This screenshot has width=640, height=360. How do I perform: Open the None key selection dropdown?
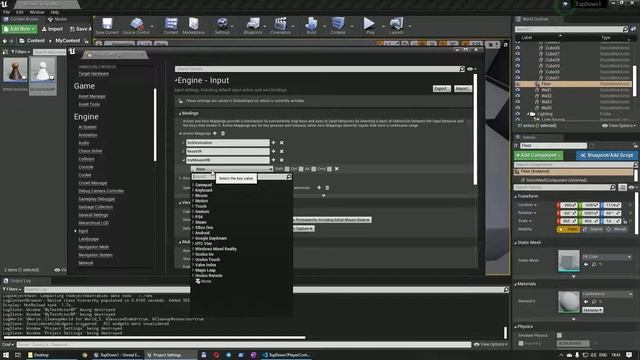[232, 169]
